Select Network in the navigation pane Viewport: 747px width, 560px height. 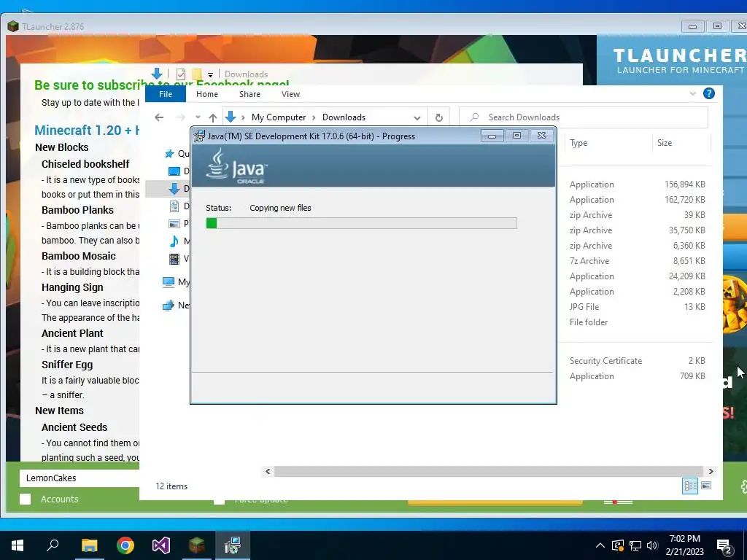point(176,306)
